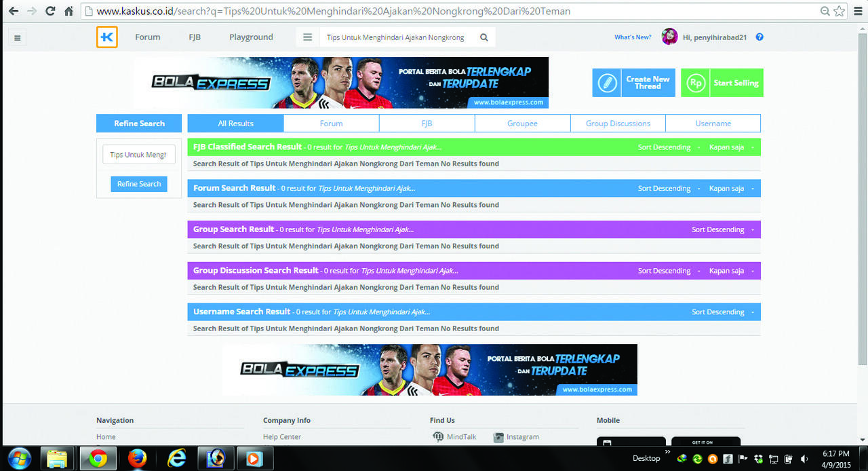Open Windows Explorer from the taskbar
This screenshot has height=471, width=868.
coord(58,459)
